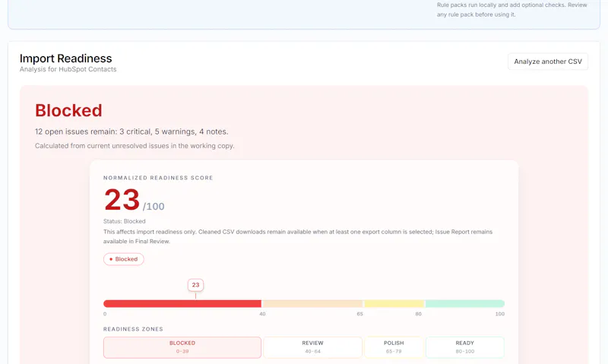This screenshot has height=364, width=608.
Task: Click the 'Rule packs run locally' notice text
Action: [511, 10]
